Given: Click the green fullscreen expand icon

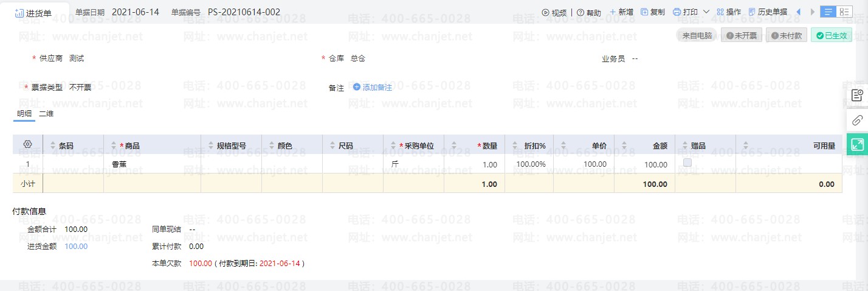Looking at the screenshot, I should pos(857,145).
